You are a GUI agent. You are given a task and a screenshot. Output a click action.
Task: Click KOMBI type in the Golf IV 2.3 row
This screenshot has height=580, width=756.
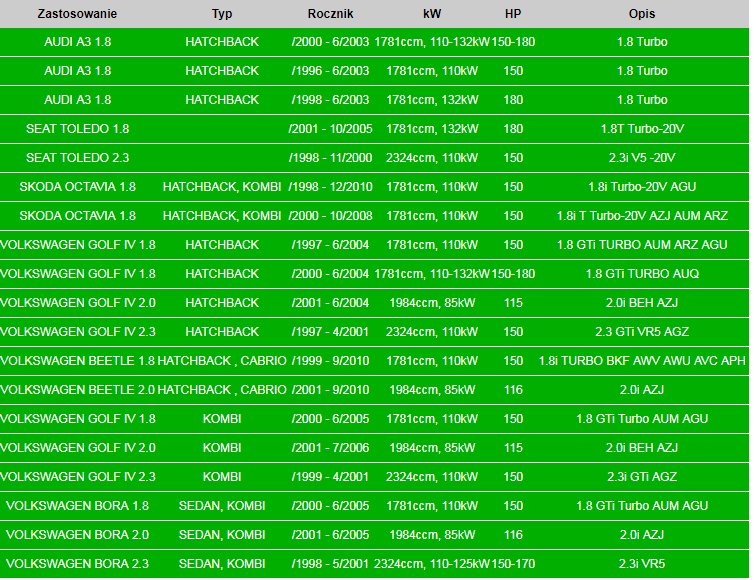[x=222, y=476]
